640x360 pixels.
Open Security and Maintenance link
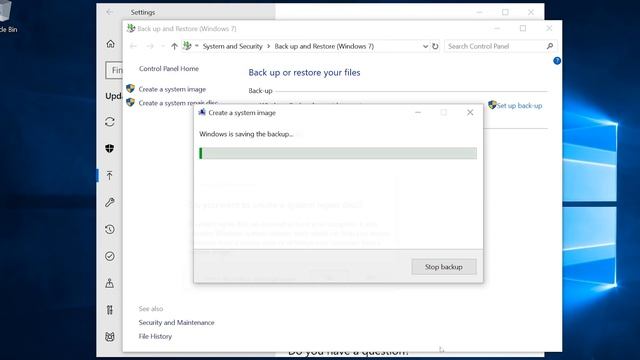coord(176,322)
